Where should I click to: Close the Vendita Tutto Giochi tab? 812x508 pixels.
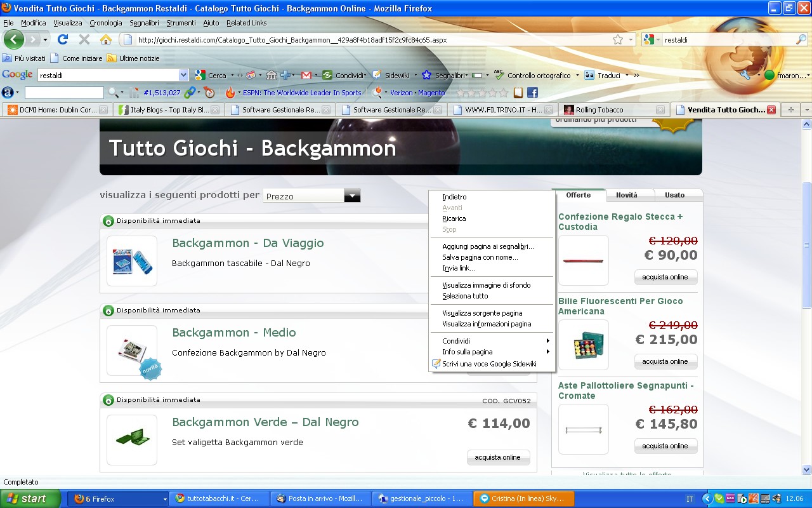click(x=771, y=110)
